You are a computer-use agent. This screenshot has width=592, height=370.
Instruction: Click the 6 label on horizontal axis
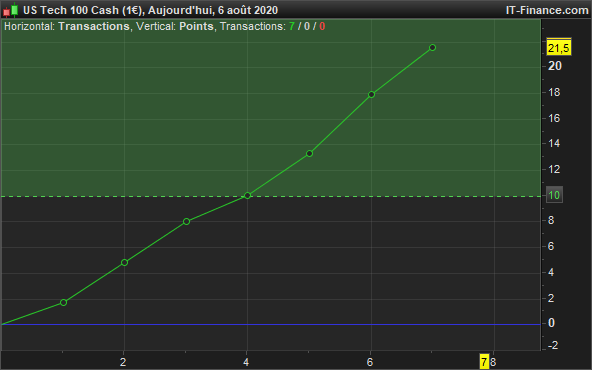coord(370,362)
